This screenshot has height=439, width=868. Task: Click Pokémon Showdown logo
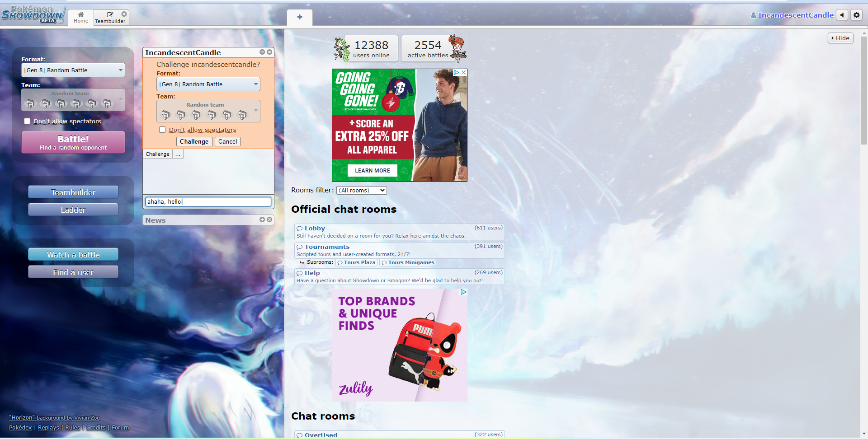[33, 14]
